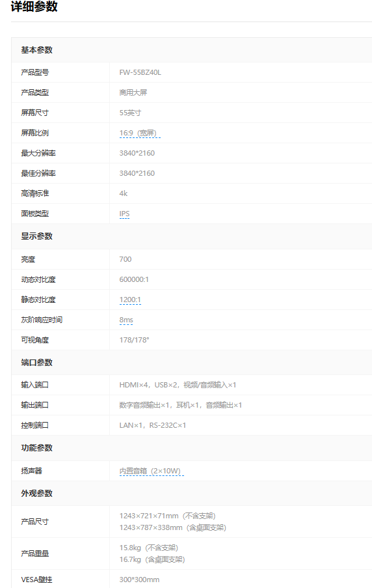The width and height of the screenshot is (372, 588).
Task: Select the 600000:1 dynamic contrast value
Action: click(x=134, y=279)
